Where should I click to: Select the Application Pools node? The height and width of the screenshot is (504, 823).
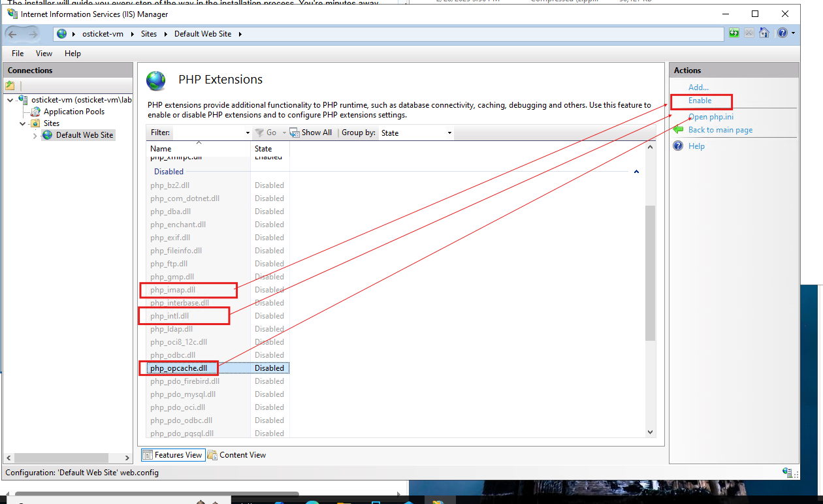[74, 112]
